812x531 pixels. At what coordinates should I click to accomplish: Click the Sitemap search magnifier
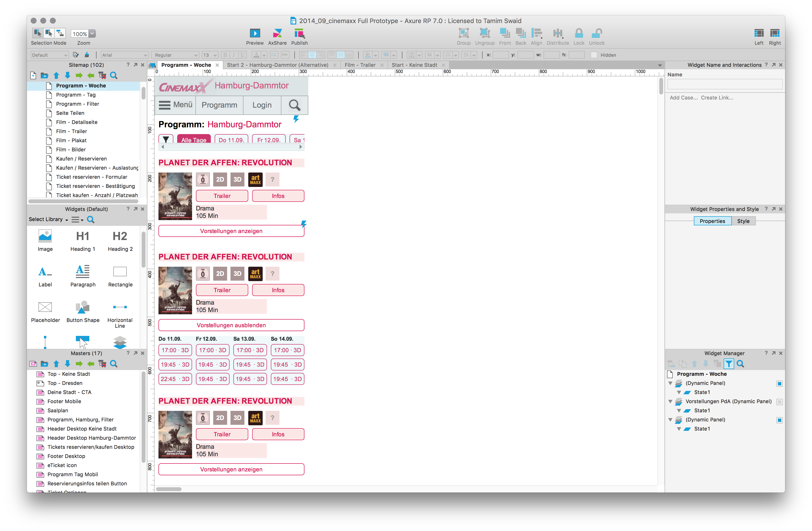click(114, 75)
